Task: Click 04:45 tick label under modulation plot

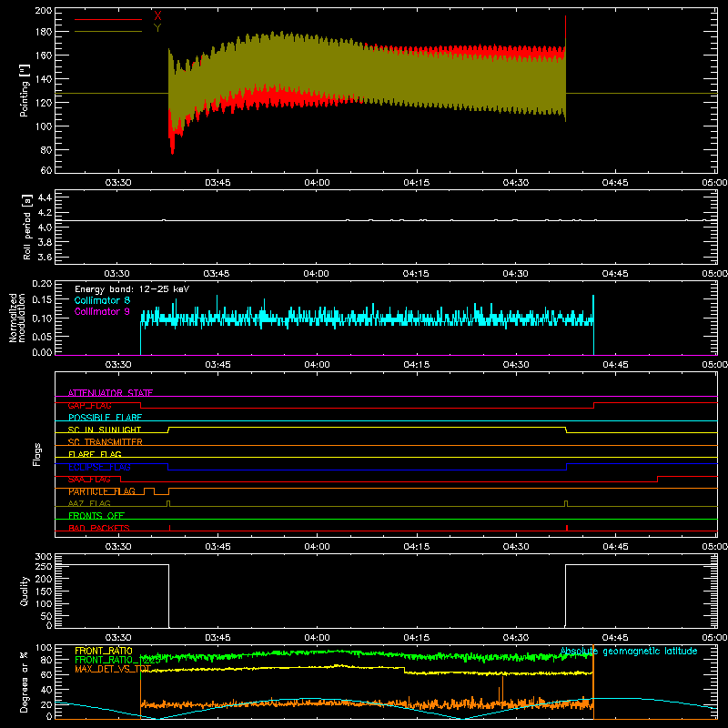Action: (616, 365)
